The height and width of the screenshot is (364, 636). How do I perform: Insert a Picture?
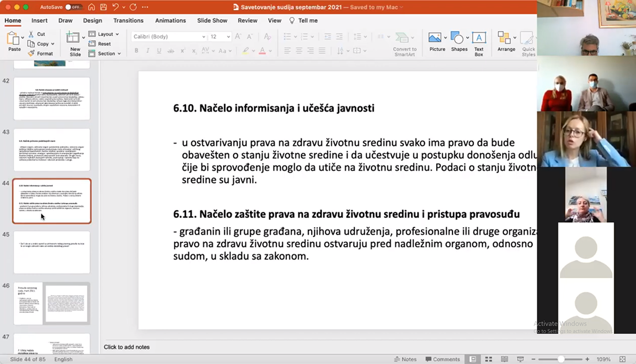click(x=437, y=42)
